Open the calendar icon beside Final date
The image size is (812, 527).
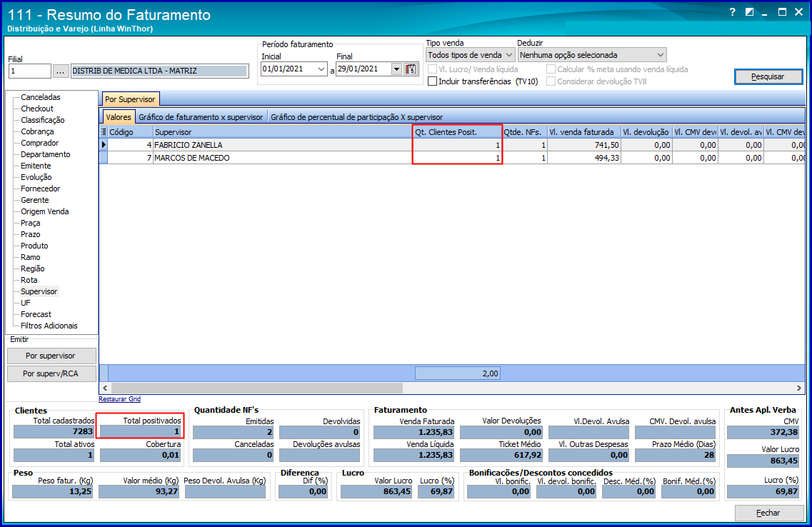pyautogui.click(x=411, y=69)
